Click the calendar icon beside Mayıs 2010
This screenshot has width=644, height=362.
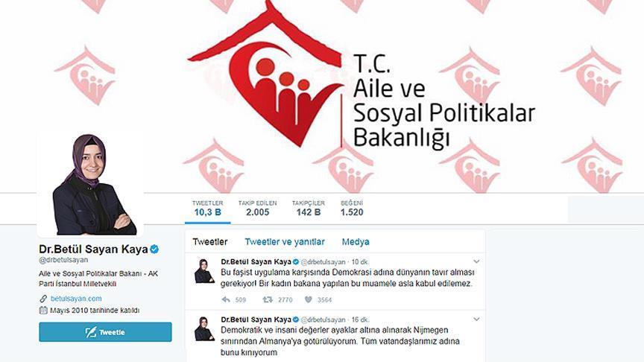click(x=43, y=311)
